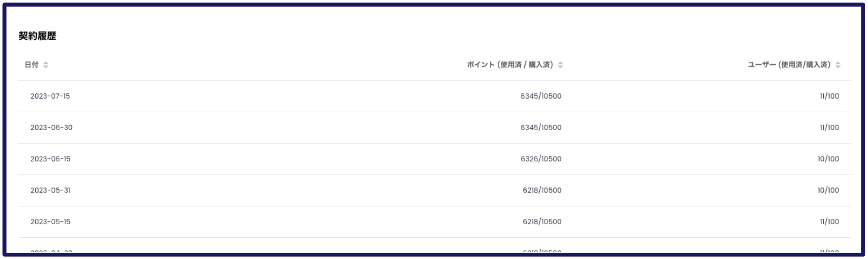
Task: Click user count in 2023-06-15 row
Action: pos(828,159)
